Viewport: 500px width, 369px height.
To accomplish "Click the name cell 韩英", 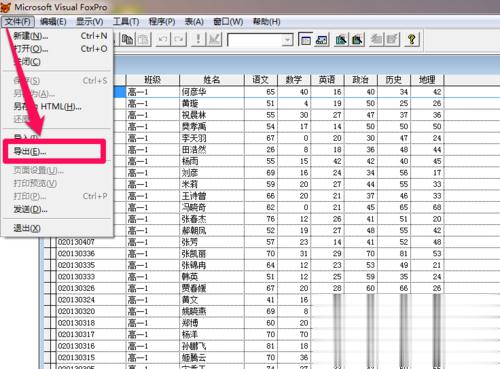I will point(212,277).
